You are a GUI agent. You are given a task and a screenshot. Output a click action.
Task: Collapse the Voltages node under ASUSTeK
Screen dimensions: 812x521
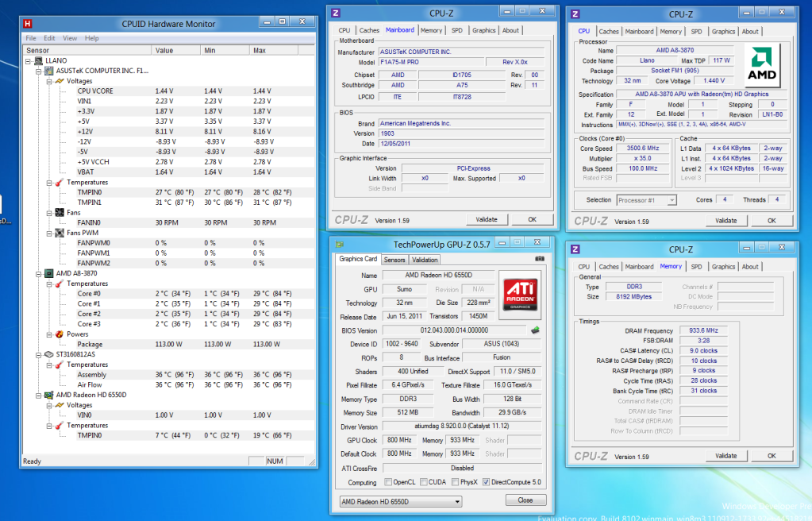[48, 81]
